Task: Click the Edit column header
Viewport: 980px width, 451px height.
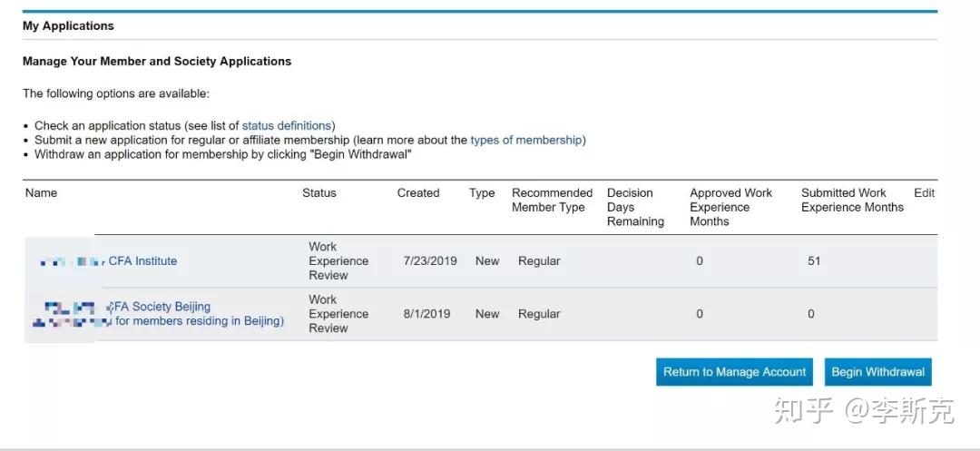Action: (x=924, y=193)
